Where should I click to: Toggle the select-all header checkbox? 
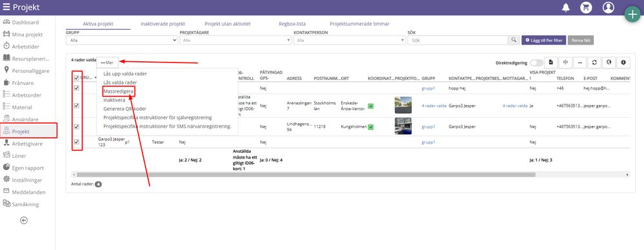(77, 77)
